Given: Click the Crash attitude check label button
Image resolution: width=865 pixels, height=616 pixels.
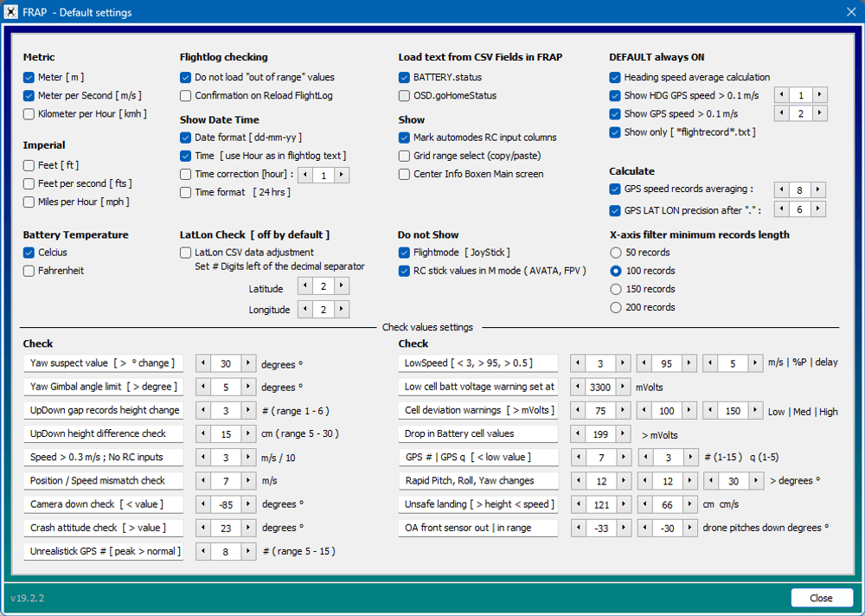Looking at the screenshot, I should (103, 527).
